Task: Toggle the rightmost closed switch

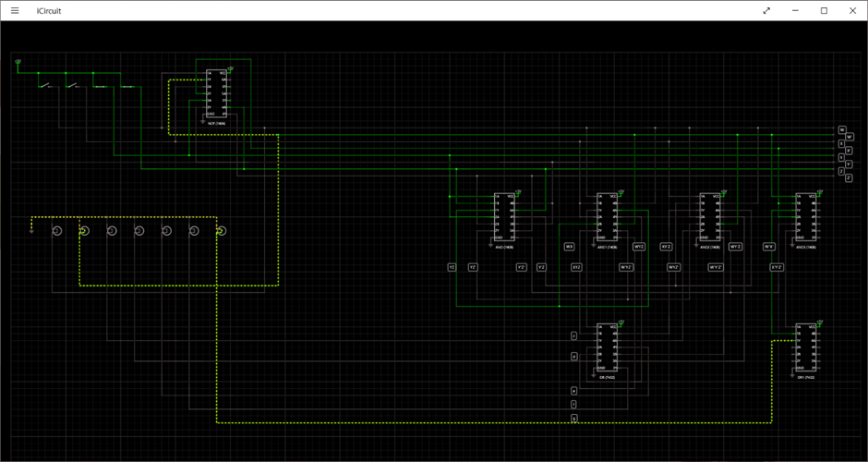Action: 127,87
